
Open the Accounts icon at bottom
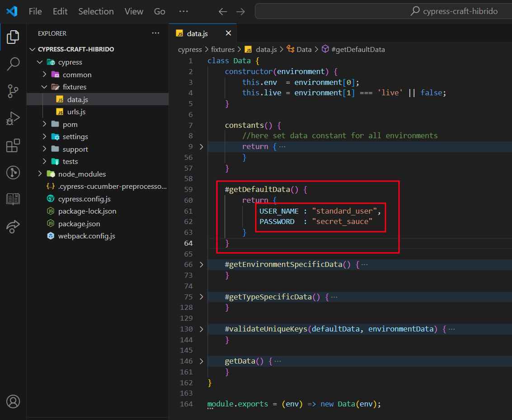13,401
